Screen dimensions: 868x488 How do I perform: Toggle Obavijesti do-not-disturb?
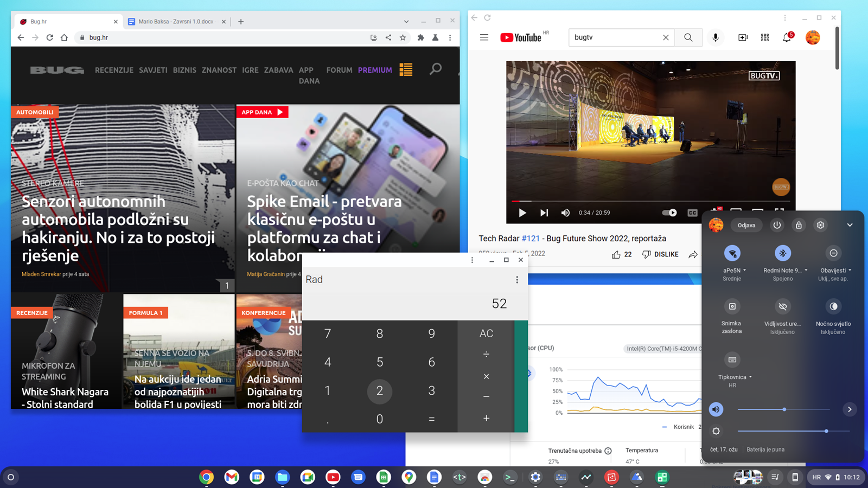click(833, 253)
